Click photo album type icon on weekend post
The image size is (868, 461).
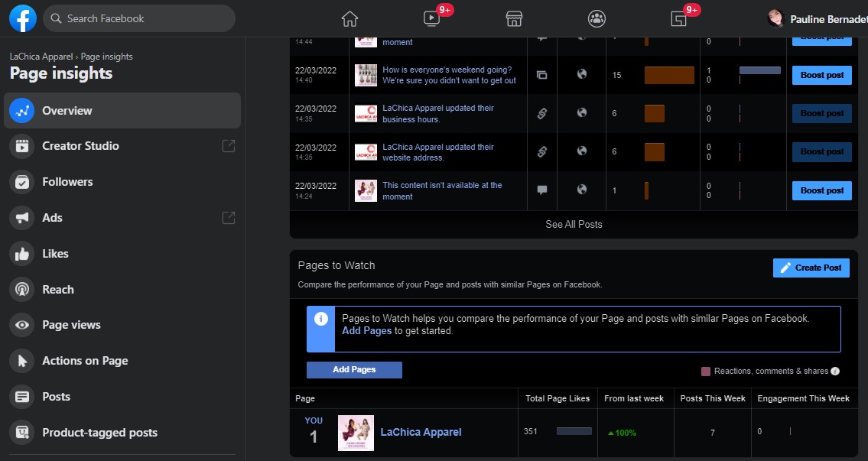pos(542,75)
